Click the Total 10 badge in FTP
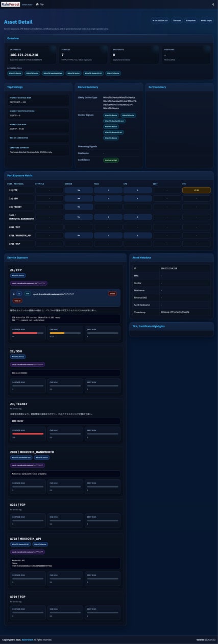This screenshot has width=218, height=644. point(17,301)
